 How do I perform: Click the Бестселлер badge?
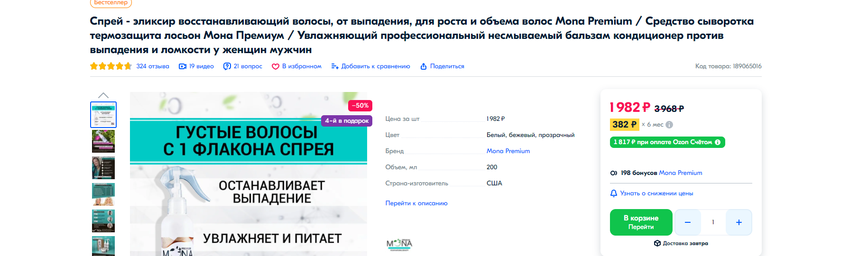pos(111,3)
